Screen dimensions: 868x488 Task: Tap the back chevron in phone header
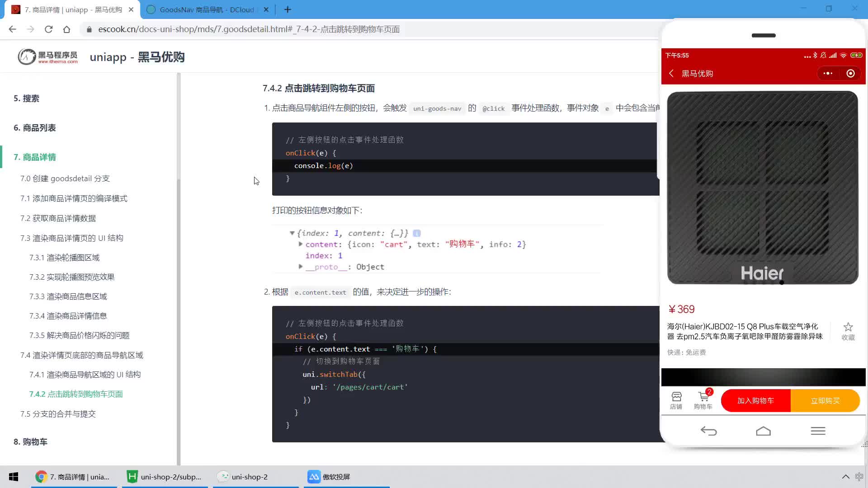(671, 73)
